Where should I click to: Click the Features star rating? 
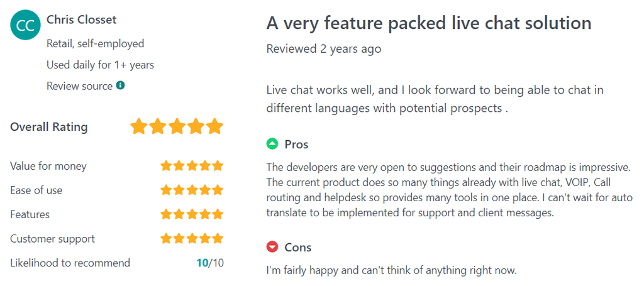tap(192, 214)
